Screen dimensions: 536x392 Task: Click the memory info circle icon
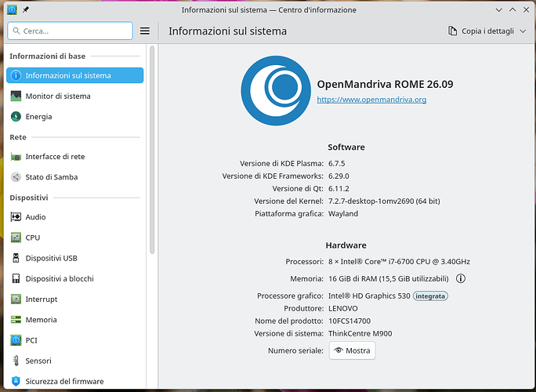(461, 278)
